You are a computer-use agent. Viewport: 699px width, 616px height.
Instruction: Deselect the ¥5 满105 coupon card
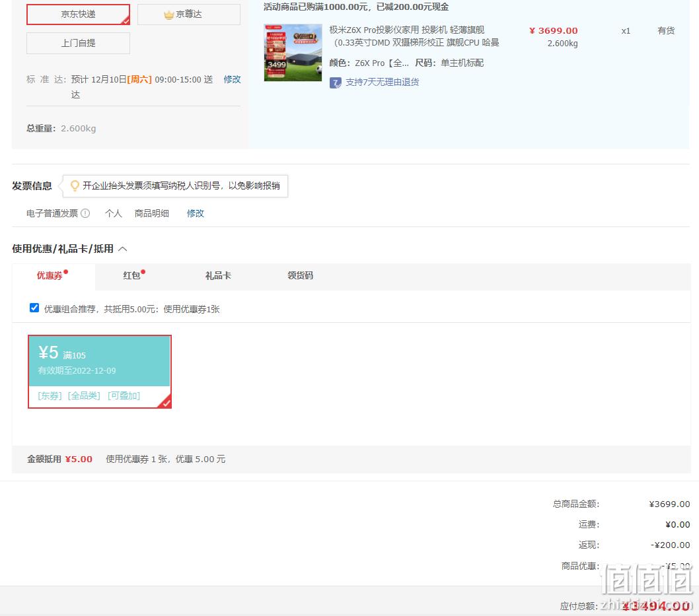tap(99, 372)
